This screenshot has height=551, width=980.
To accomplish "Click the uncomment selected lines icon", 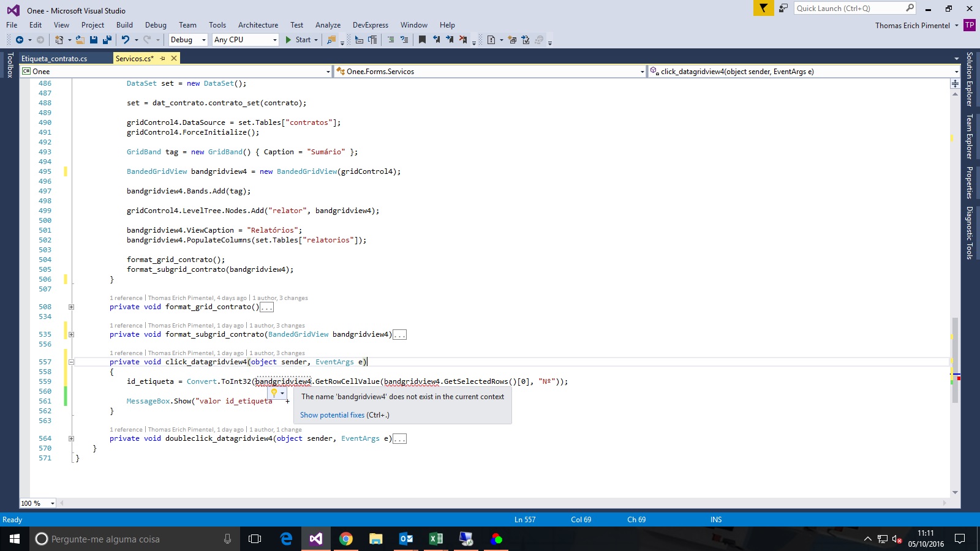I will (404, 40).
